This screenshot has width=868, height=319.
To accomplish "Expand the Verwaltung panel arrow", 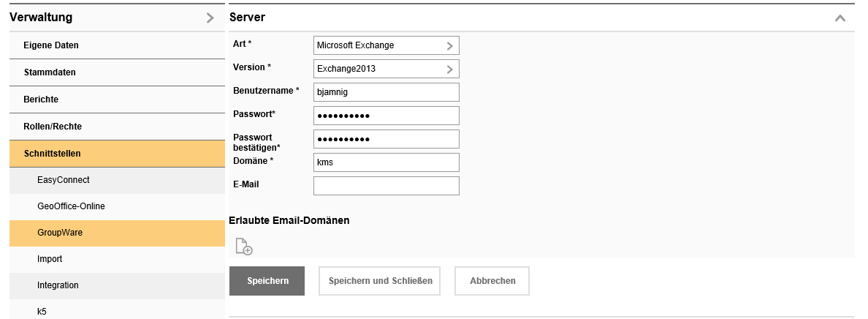I will pos(210,18).
